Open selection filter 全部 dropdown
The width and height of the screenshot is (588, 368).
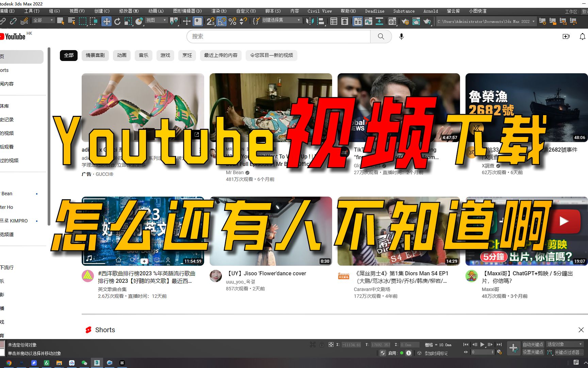click(43, 20)
